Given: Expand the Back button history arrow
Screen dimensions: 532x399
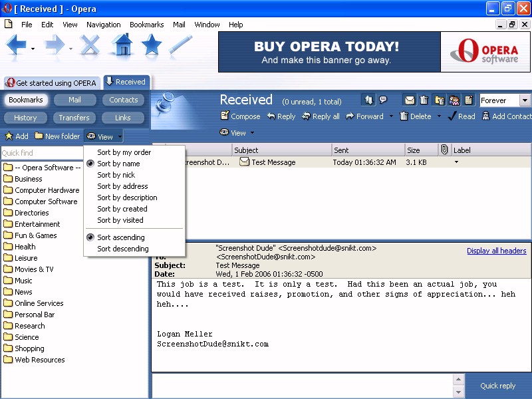Looking at the screenshot, I should point(33,49).
